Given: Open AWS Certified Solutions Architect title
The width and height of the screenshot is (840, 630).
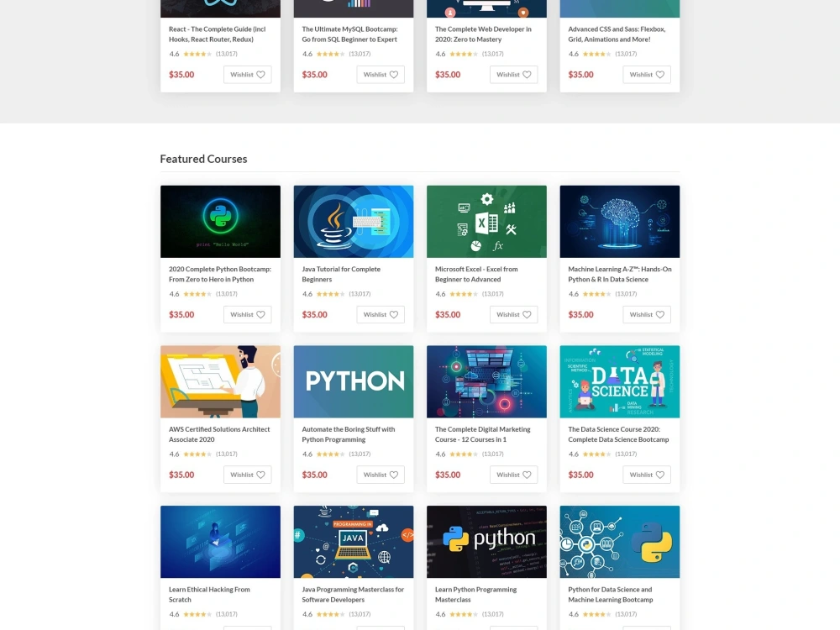Looking at the screenshot, I should tap(219, 434).
